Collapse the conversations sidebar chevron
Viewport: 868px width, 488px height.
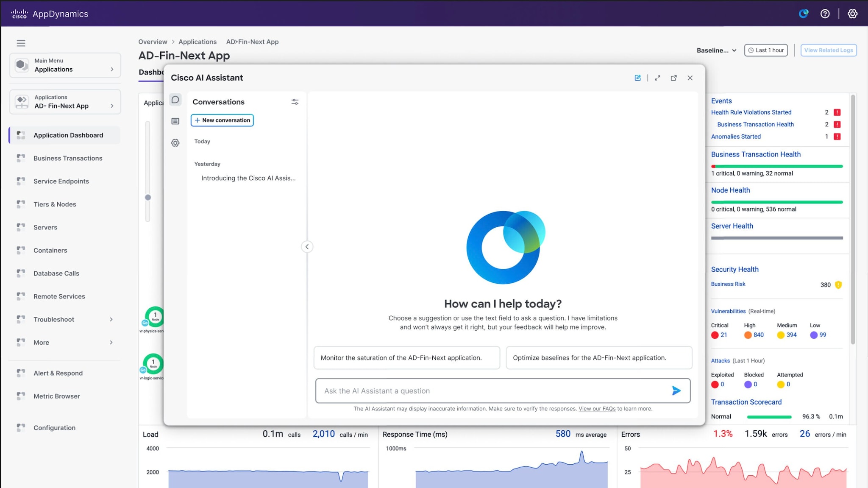click(x=307, y=247)
